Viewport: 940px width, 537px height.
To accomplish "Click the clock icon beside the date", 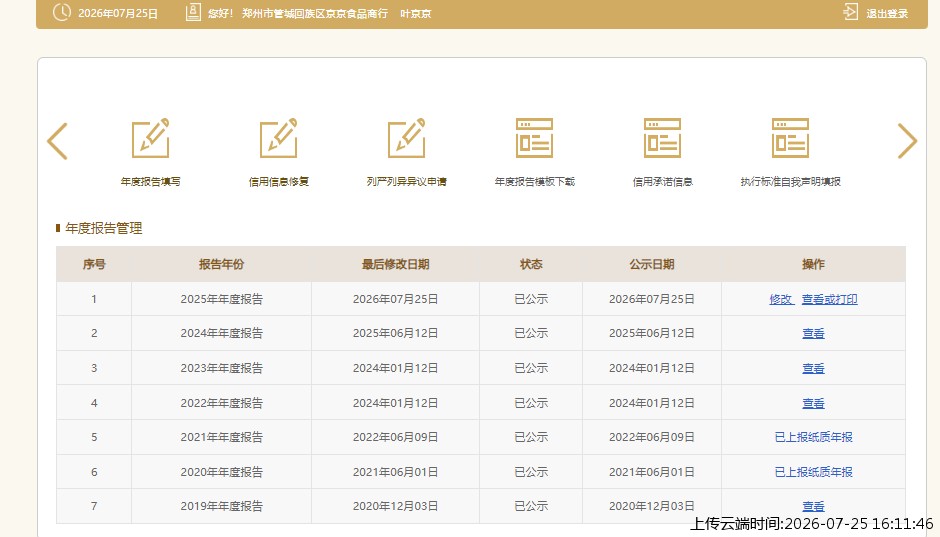I will (62, 12).
